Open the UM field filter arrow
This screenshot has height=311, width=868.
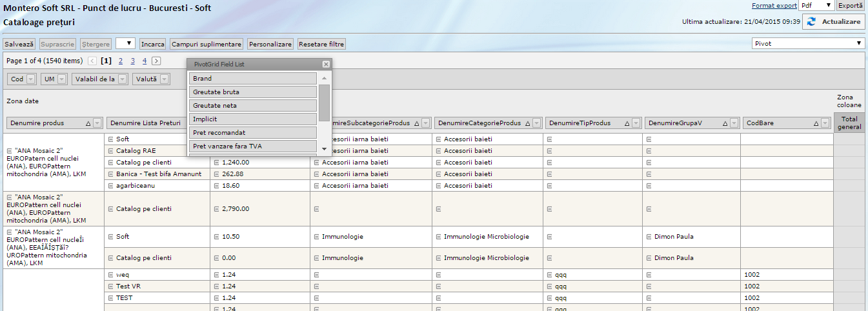pos(62,79)
